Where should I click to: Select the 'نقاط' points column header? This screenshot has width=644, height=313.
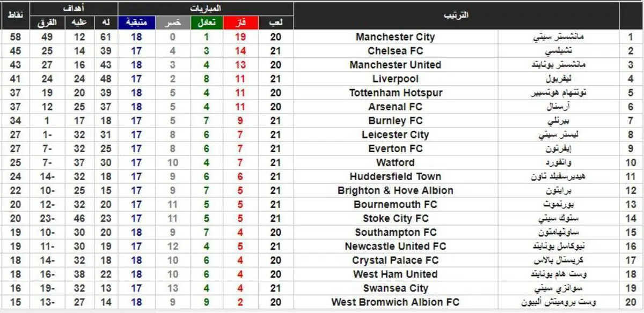click(x=15, y=16)
